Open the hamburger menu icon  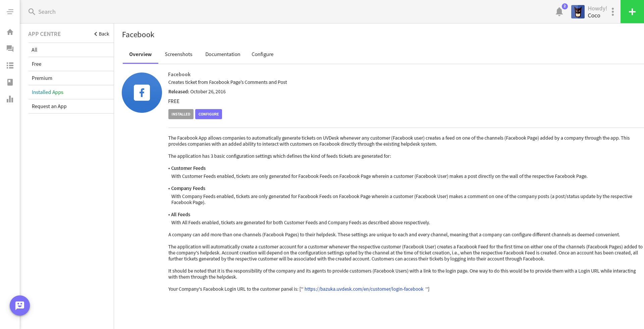click(10, 12)
